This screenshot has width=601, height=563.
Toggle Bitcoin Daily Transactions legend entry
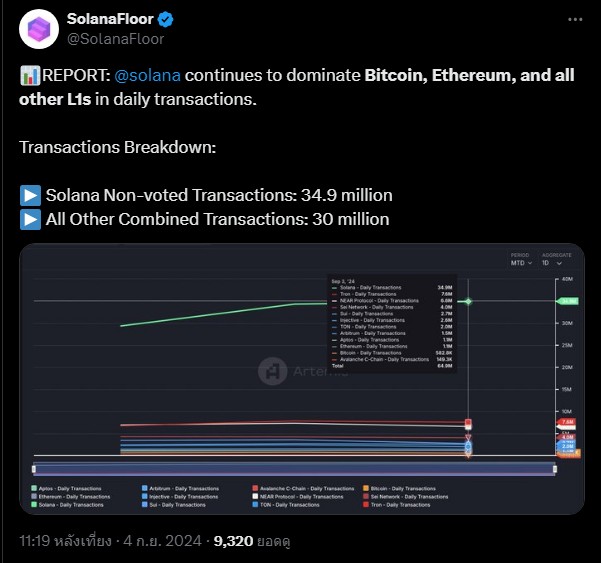[x=399, y=488]
